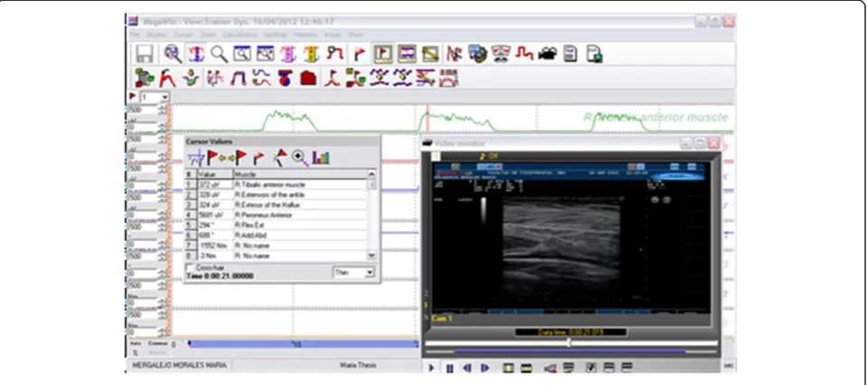Click the Value column header
The image size is (868, 385).
215,174
